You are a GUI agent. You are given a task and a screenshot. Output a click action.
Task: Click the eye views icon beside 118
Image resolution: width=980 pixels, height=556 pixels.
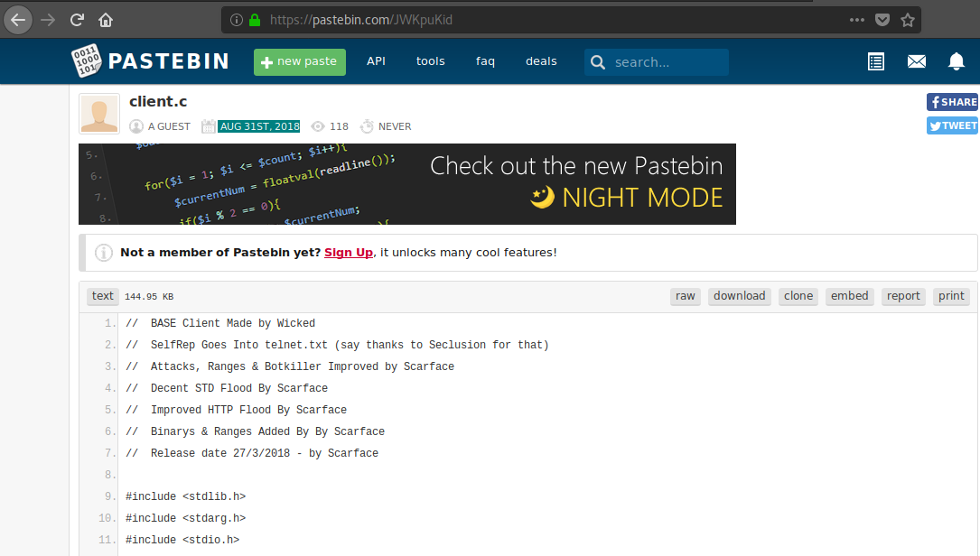click(318, 126)
